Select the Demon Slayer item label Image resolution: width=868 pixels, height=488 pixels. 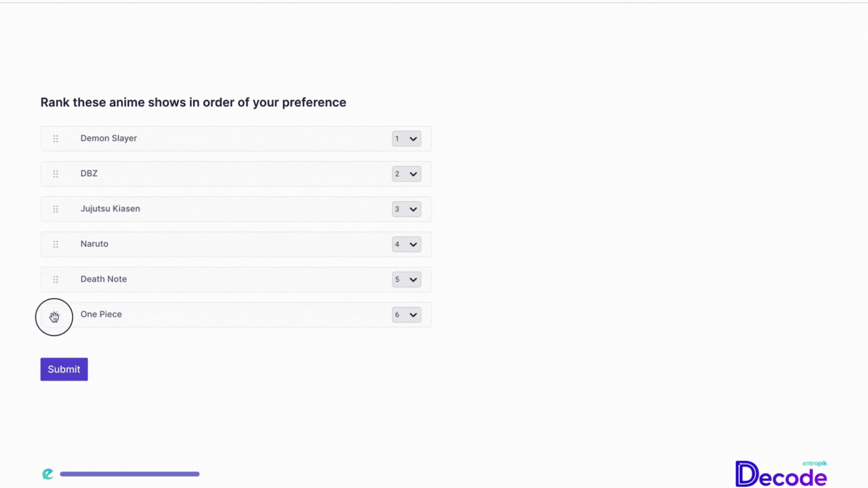coord(108,138)
